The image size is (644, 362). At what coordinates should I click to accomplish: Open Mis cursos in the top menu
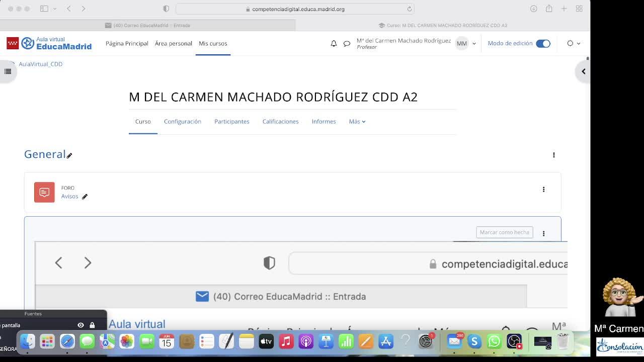point(213,44)
